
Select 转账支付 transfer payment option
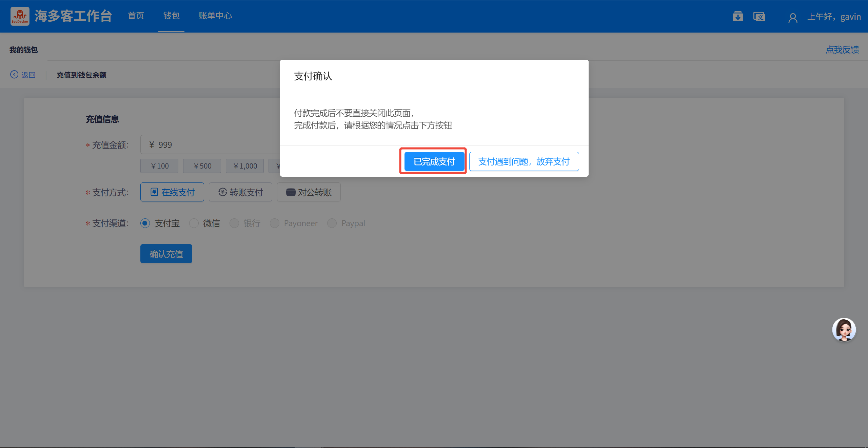coord(240,192)
